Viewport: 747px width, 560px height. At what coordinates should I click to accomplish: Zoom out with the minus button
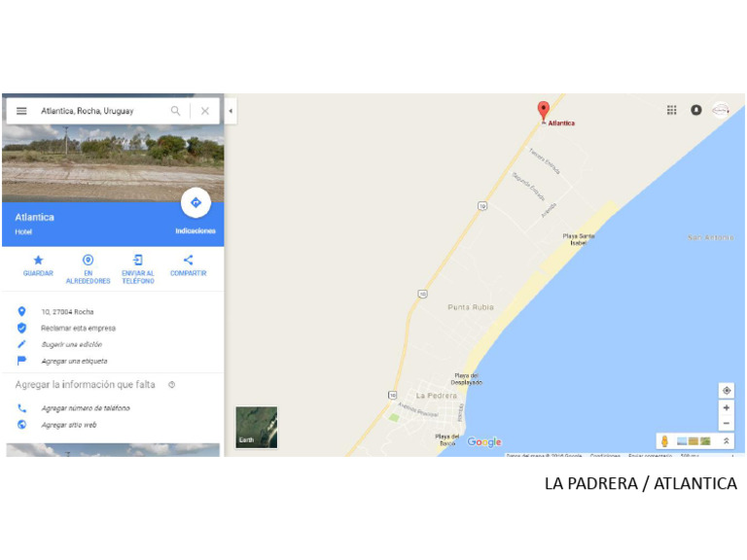point(727,423)
